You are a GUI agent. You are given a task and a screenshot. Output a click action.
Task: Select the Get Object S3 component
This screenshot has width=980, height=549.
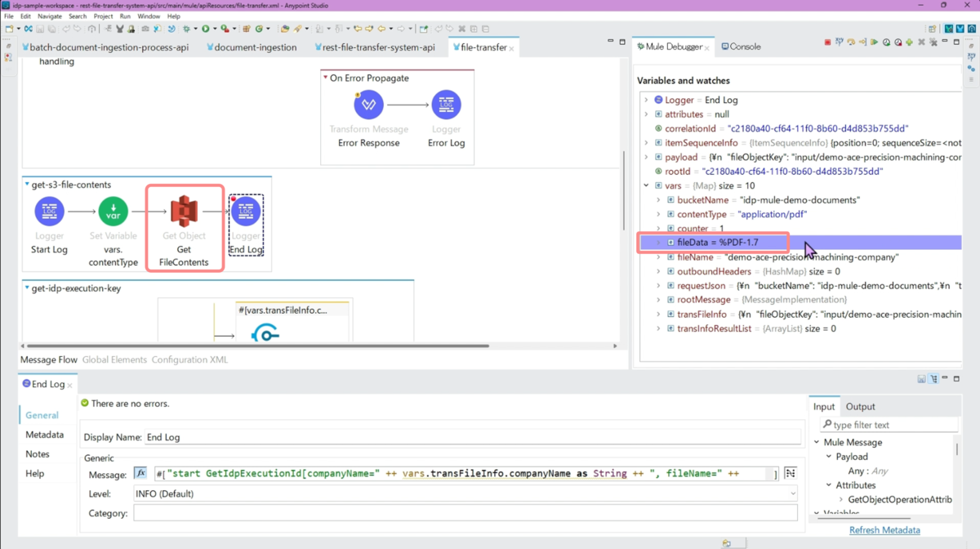click(184, 211)
